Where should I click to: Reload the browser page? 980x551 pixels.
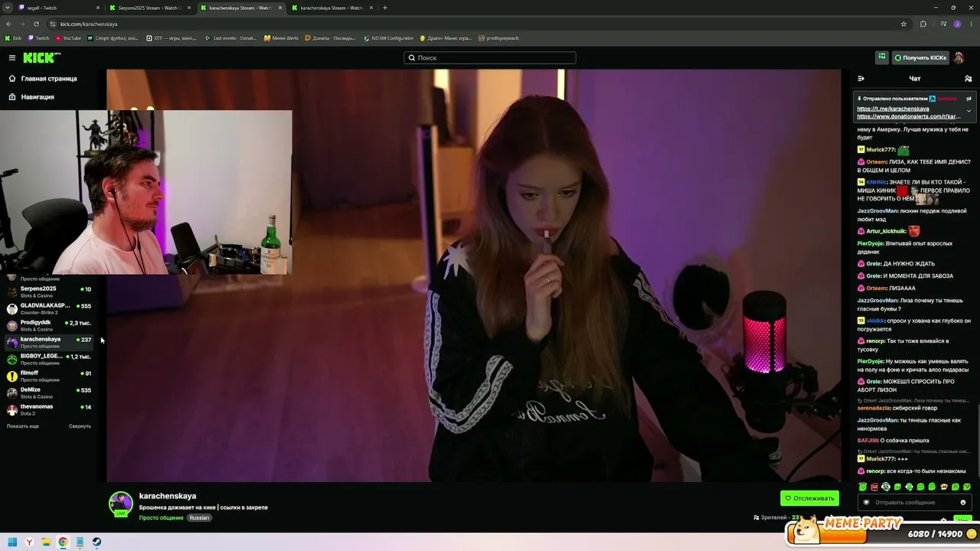(36, 24)
